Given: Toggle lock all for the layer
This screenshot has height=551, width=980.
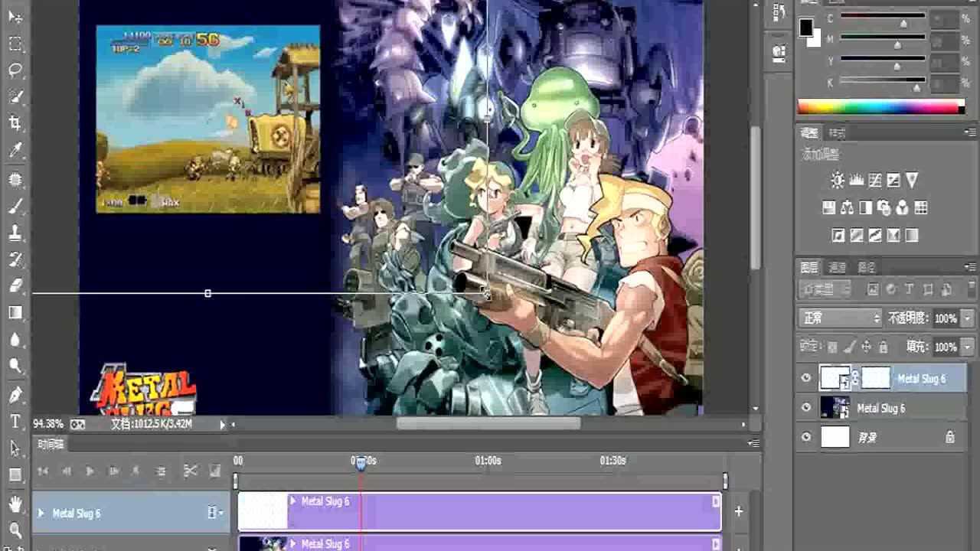Looking at the screenshot, I should point(883,347).
